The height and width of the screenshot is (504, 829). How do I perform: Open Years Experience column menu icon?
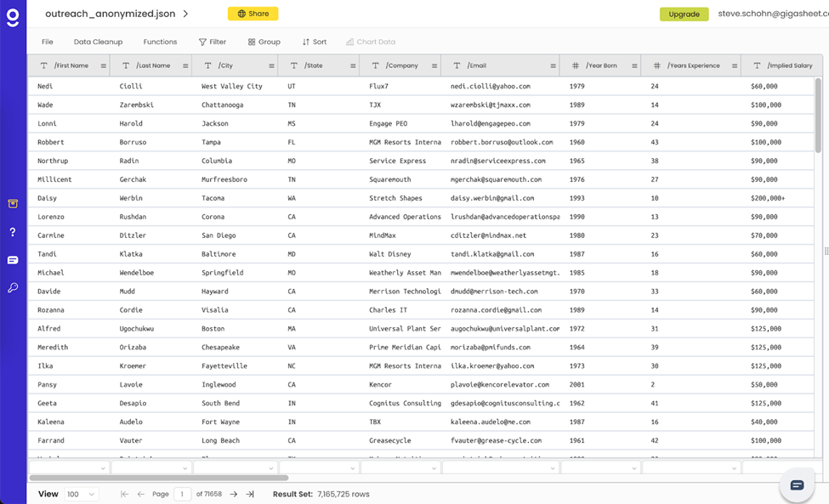[x=735, y=66]
